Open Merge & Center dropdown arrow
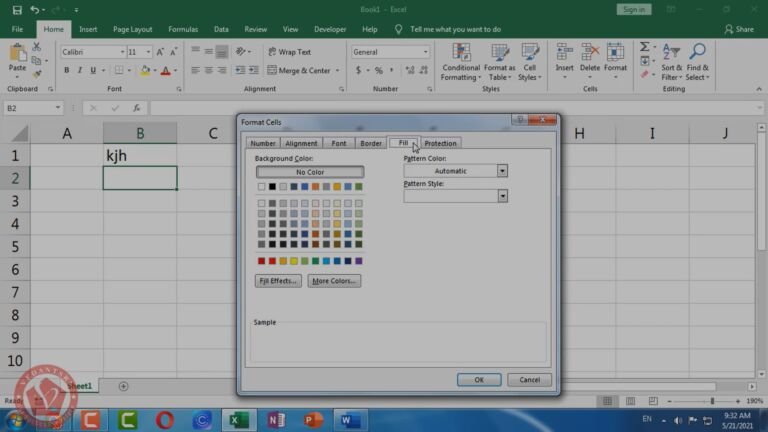The height and width of the screenshot is (432, 768). 337,71
